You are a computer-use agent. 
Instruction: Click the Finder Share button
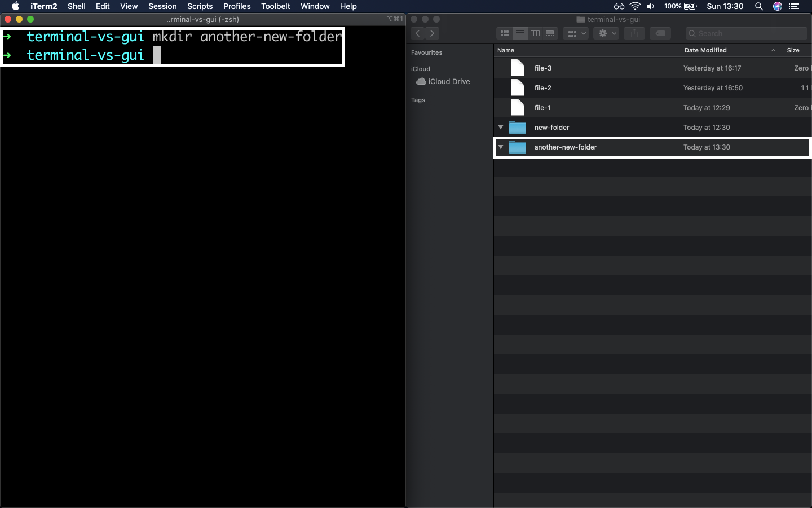click(x=634, y=33)
